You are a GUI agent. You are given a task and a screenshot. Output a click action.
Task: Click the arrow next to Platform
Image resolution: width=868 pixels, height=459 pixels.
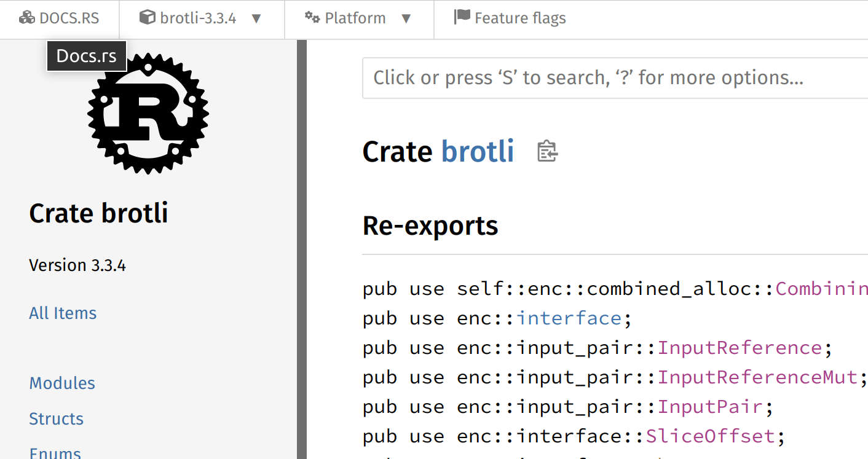406,18
